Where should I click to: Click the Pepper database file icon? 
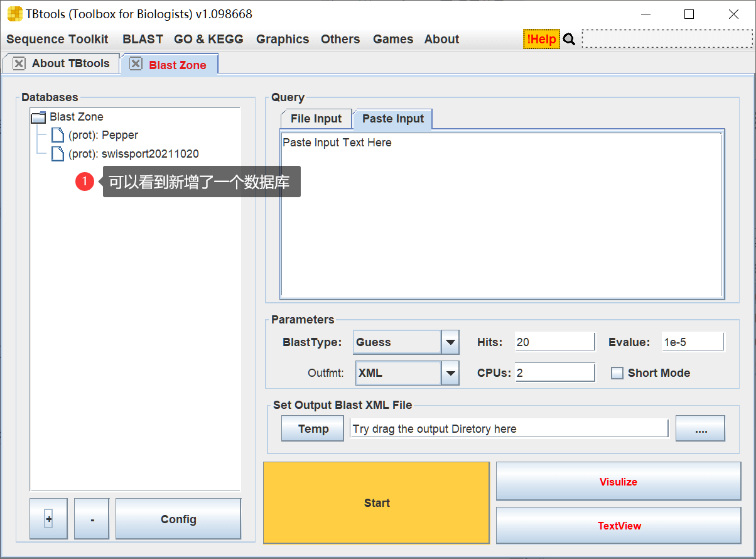tap(58, 135)
